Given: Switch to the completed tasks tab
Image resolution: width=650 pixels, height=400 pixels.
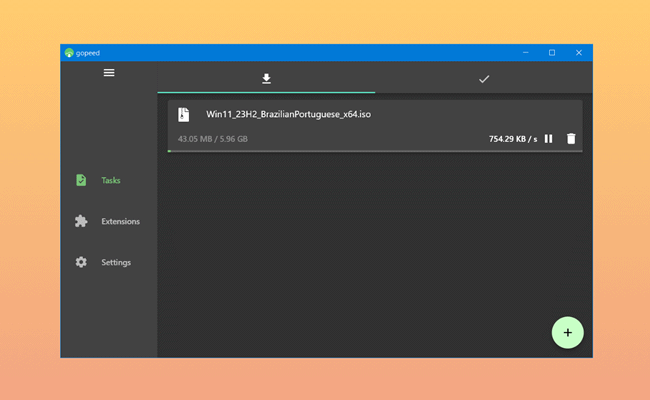Looking at the screenshot, I should (484, 79).
